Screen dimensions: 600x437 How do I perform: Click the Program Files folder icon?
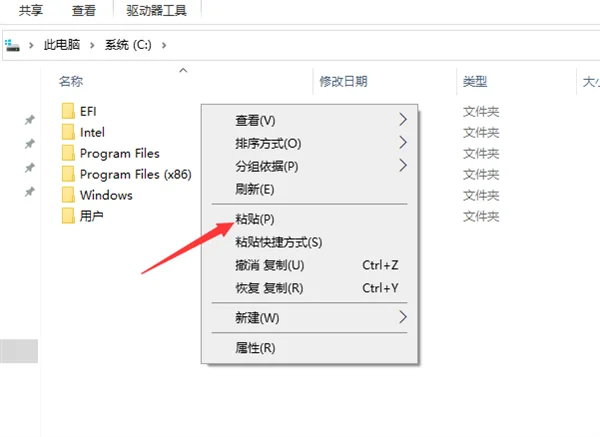coord(68,153)
